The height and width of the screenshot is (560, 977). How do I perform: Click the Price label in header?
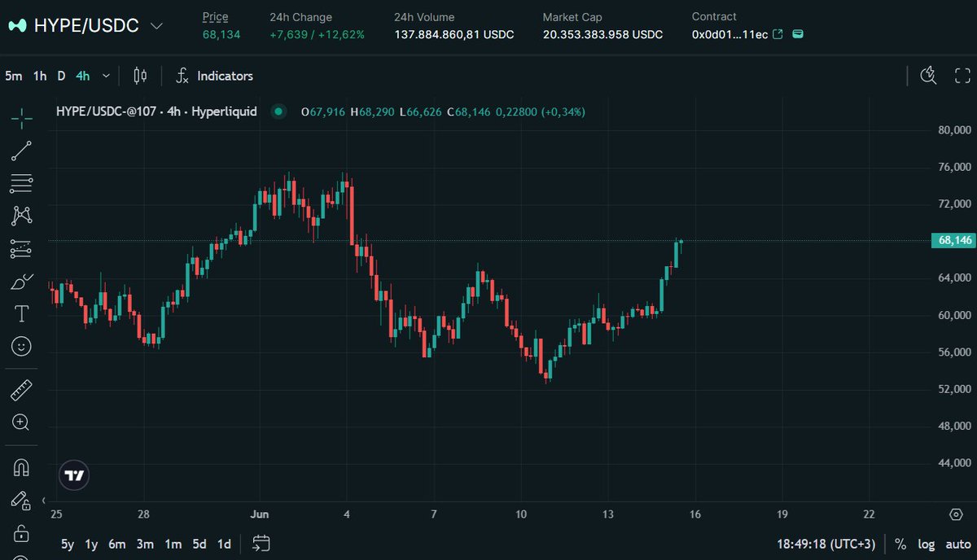pyautogui.click(x=216, y=16)
